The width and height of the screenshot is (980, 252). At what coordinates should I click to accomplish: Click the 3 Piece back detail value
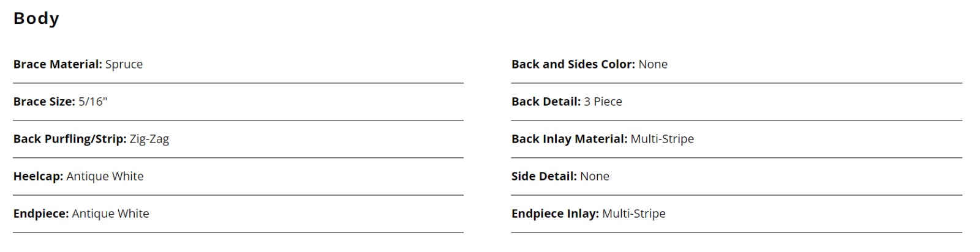point(603,102)
